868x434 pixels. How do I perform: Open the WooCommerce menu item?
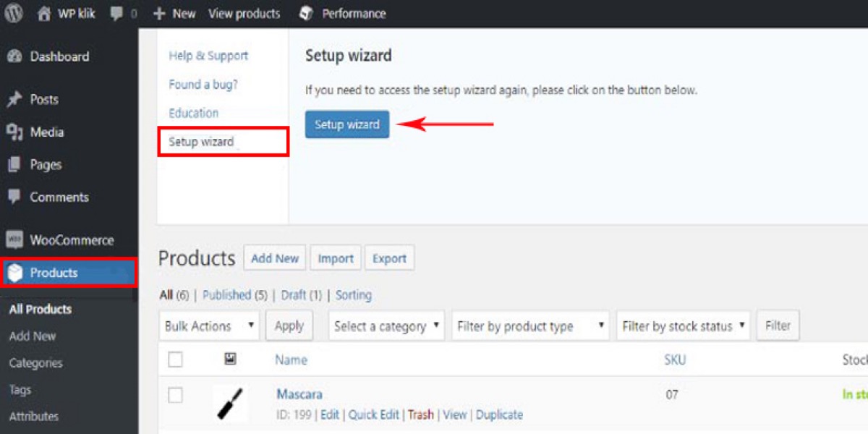click(x=72, y=240)
